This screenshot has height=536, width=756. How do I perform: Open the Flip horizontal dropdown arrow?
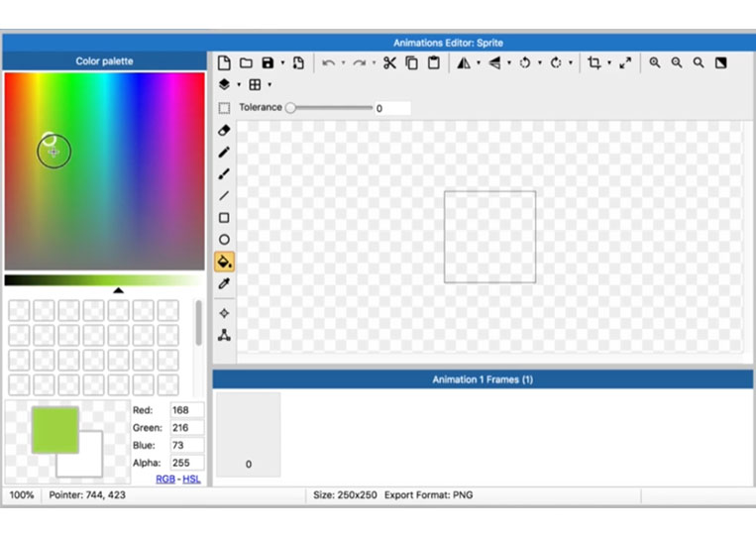click(x=479, y=62)
